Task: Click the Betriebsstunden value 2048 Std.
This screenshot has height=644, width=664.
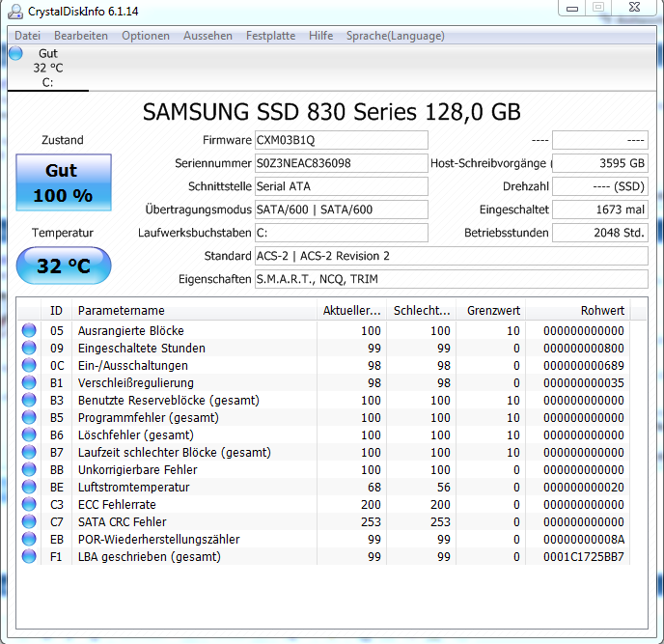Action: click(600, 233)
